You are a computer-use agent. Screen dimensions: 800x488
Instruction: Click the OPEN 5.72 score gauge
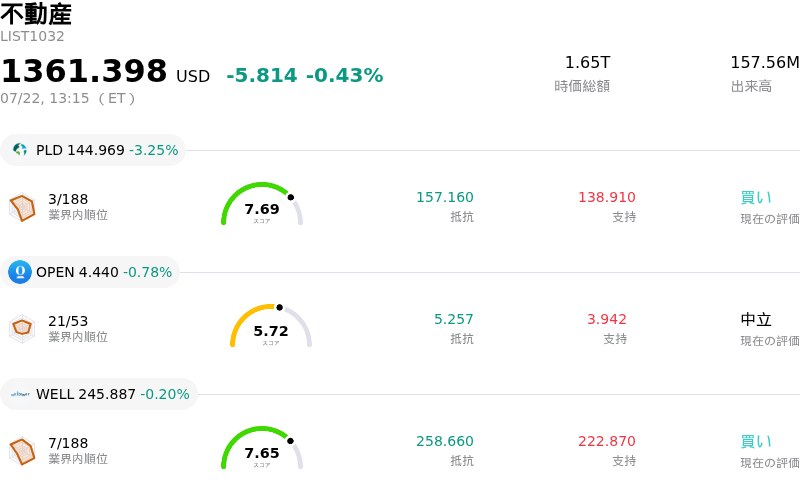271,326
